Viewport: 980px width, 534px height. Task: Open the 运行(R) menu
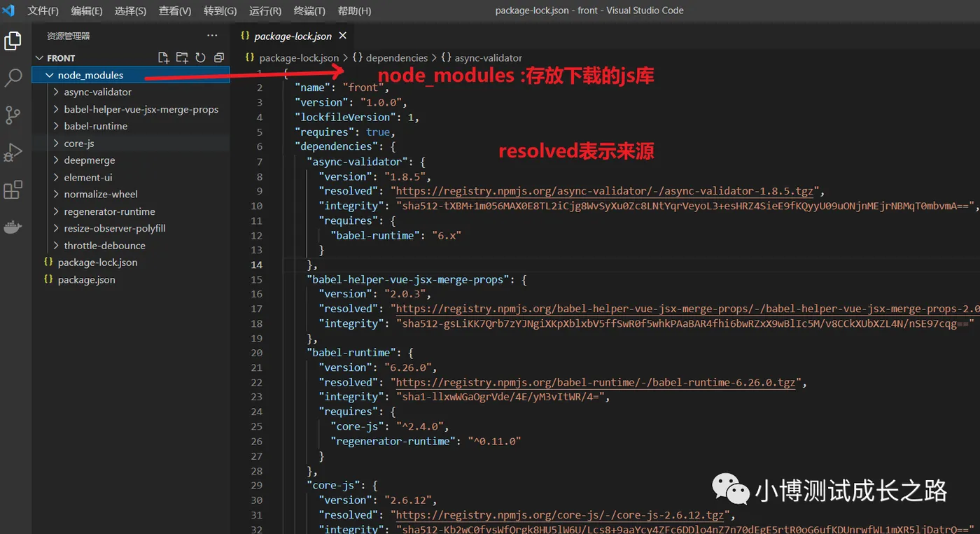click(x=265, y=10)
